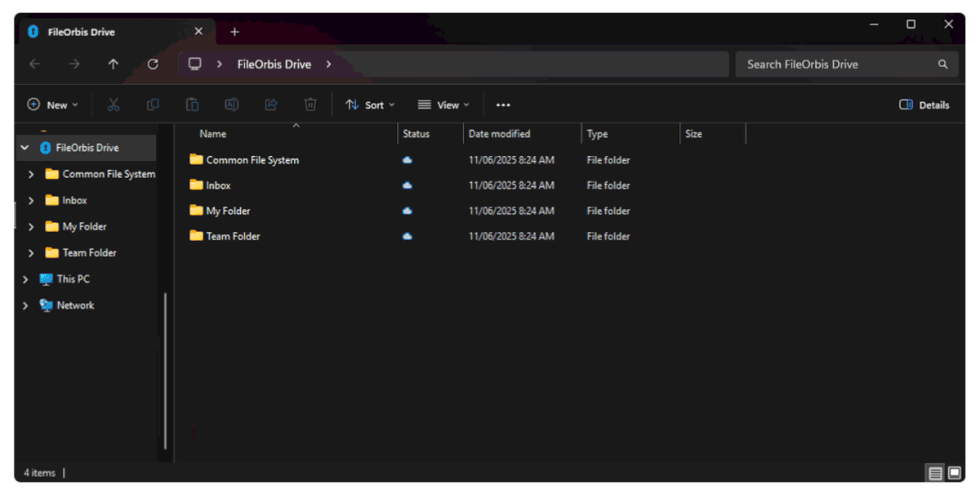This screenshot has height=495, width=980.
Task: Expand My Folder in navigation tree
Action: pos(31,226)
